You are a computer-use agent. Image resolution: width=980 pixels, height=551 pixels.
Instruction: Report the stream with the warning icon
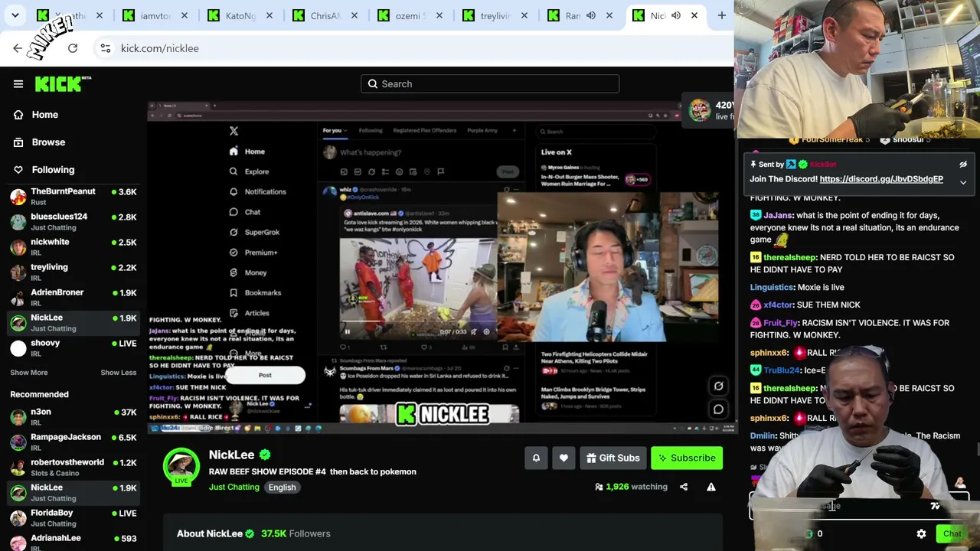711,487
